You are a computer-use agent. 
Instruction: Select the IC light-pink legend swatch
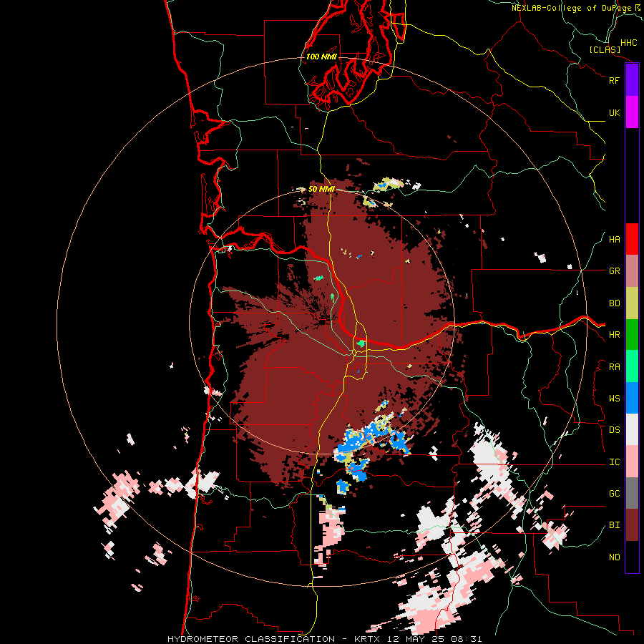coord(632,462)
